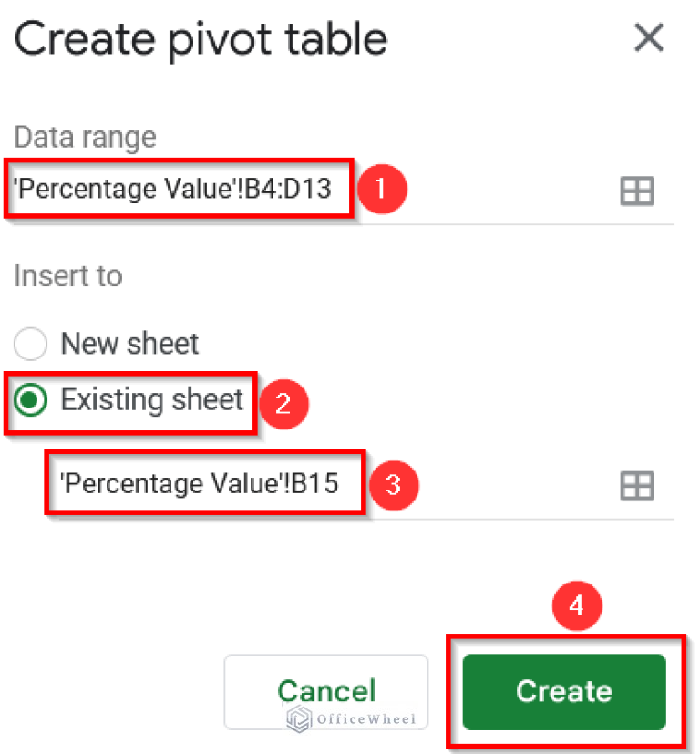Screen dimensions: 700x754
Task: Open the data range selection grid icon
Action: click(x=638, y=191)
